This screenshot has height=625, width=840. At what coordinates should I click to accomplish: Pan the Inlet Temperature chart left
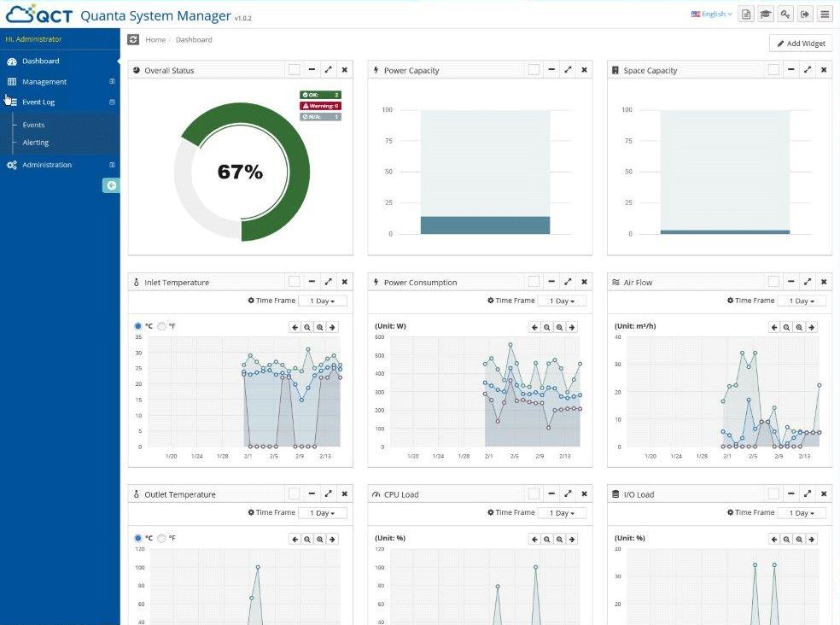point(295,327)
